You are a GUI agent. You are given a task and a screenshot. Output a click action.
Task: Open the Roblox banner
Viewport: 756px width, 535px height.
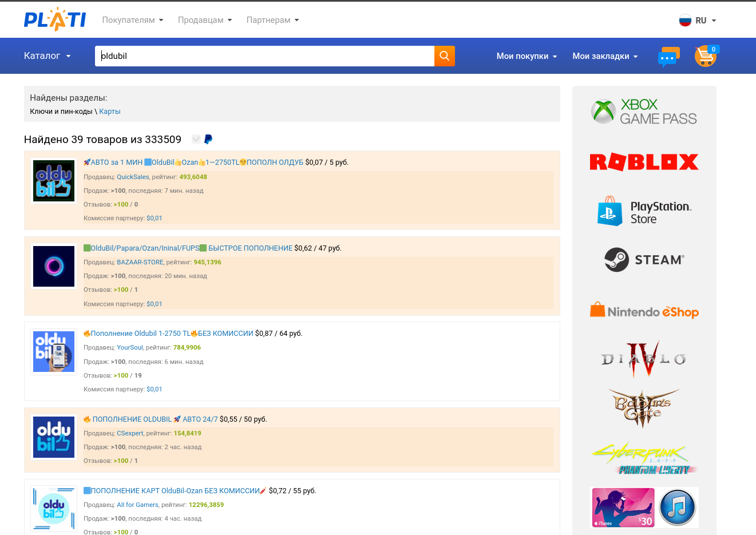coord(644,162)
